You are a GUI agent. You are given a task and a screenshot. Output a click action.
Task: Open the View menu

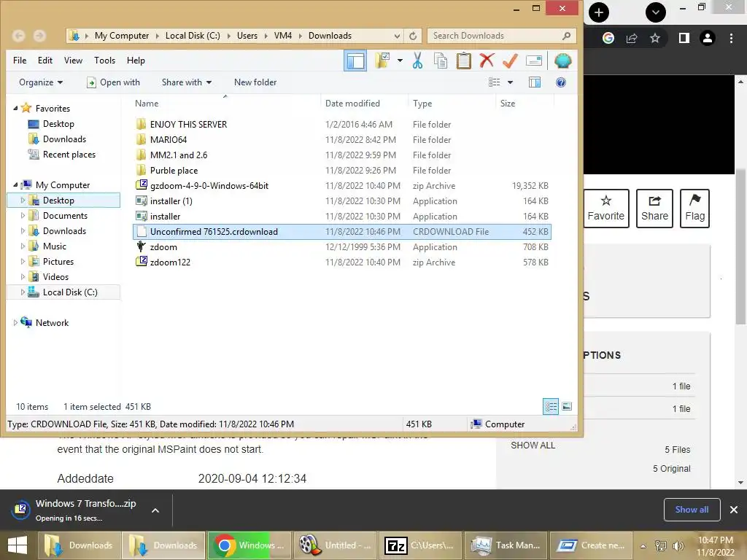click(x=73, y=61)
